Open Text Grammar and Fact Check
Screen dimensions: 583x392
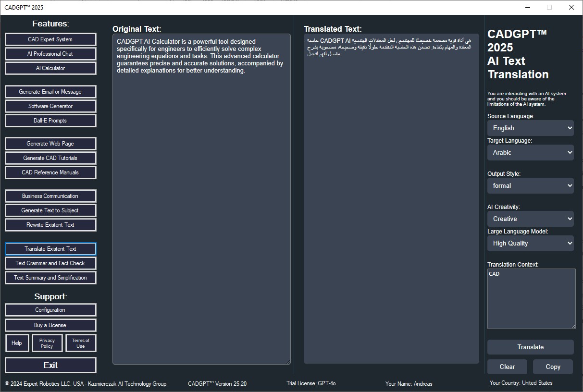(50, 263)
